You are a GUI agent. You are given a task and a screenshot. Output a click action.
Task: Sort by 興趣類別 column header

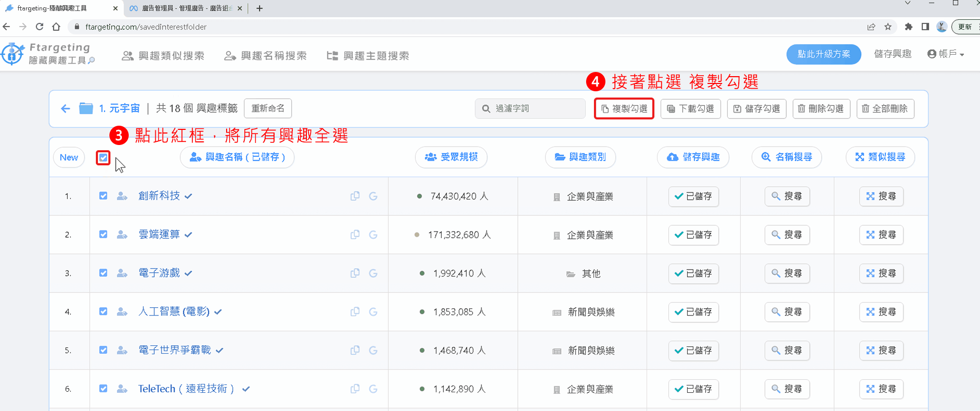coord(580,157)
